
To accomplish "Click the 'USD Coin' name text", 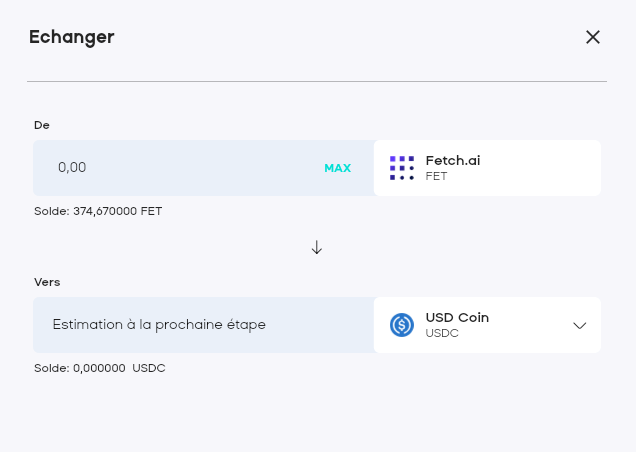I will (457, 317).
